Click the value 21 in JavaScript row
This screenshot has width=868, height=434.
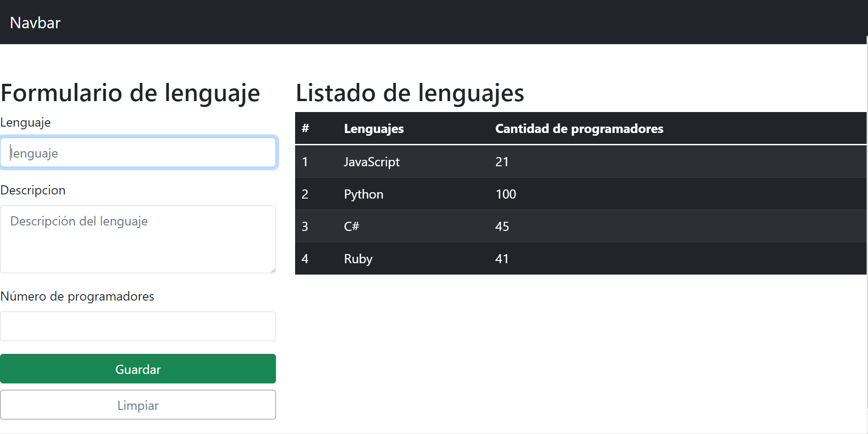pos(502,162)
